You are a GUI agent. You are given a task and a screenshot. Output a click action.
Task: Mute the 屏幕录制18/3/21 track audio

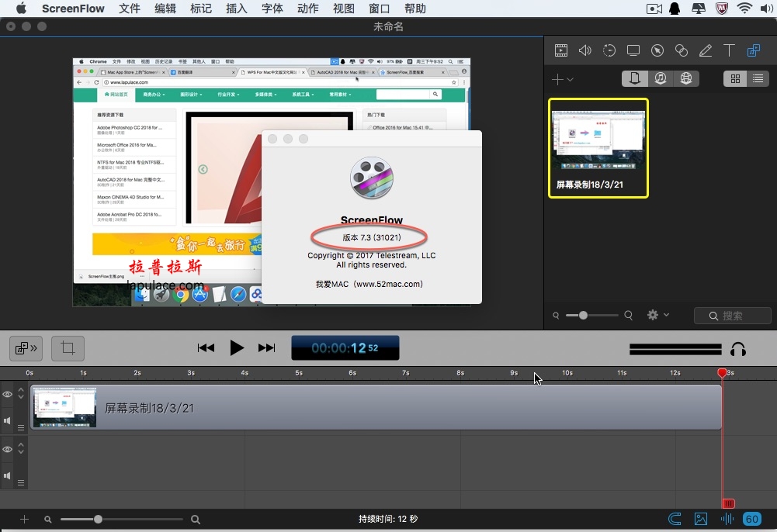pyautogui.click(x=8, y=420)
